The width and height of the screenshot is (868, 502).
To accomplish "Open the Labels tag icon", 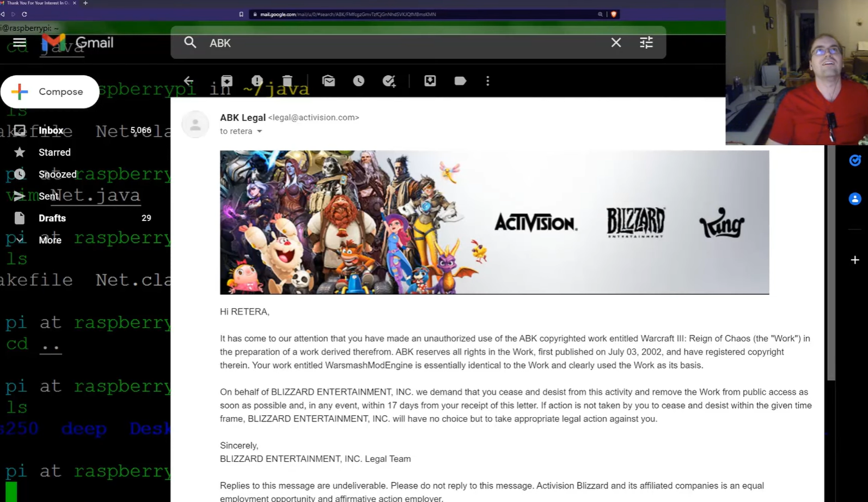I will 460,81.
